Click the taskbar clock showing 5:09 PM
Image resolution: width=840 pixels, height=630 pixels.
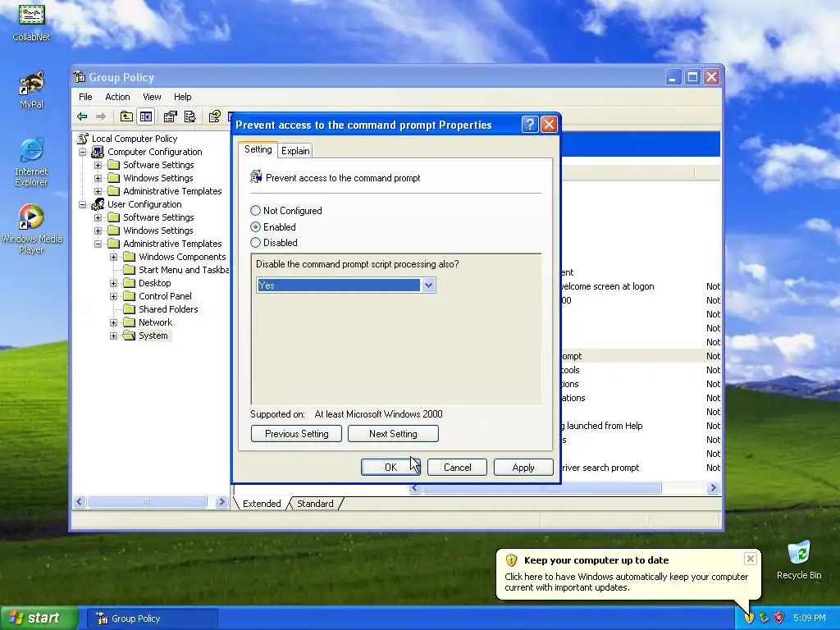(x=809, y=618)
